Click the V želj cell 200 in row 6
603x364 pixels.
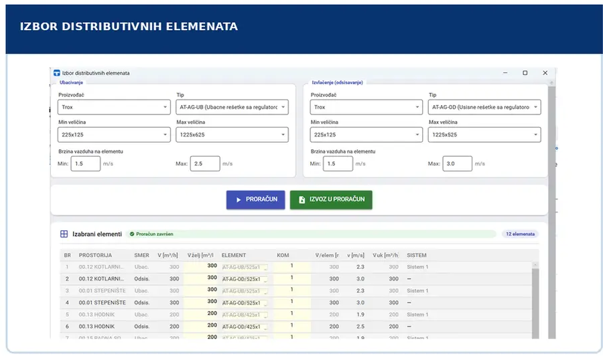[x=201, y=325]
